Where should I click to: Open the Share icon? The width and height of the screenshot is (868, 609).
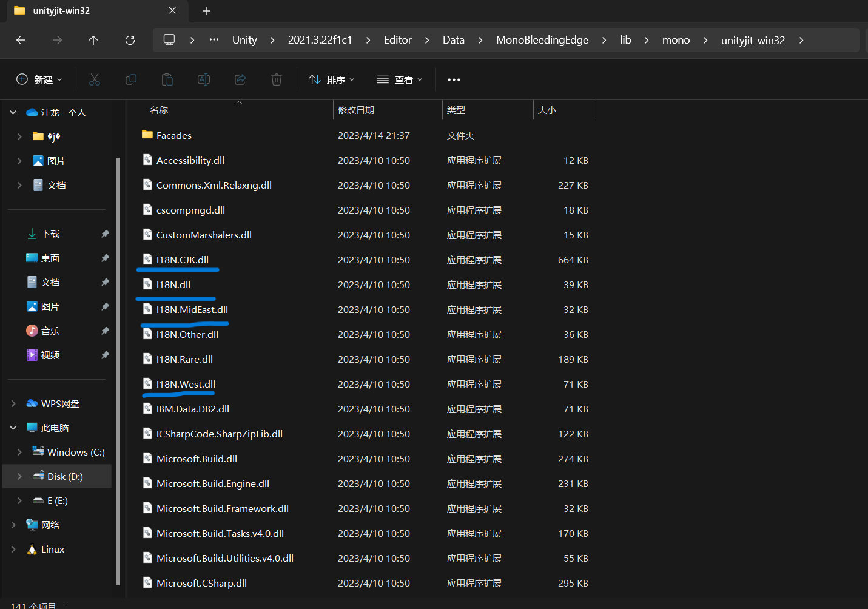[240, 79]
